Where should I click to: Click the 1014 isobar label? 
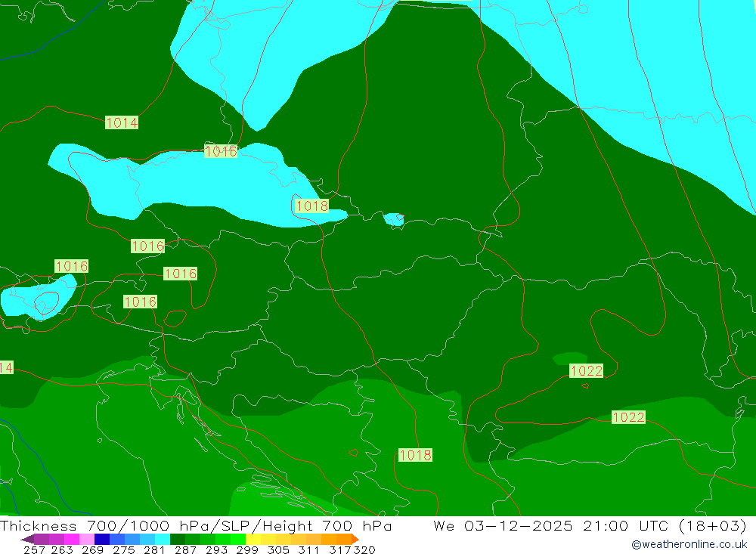122,122
